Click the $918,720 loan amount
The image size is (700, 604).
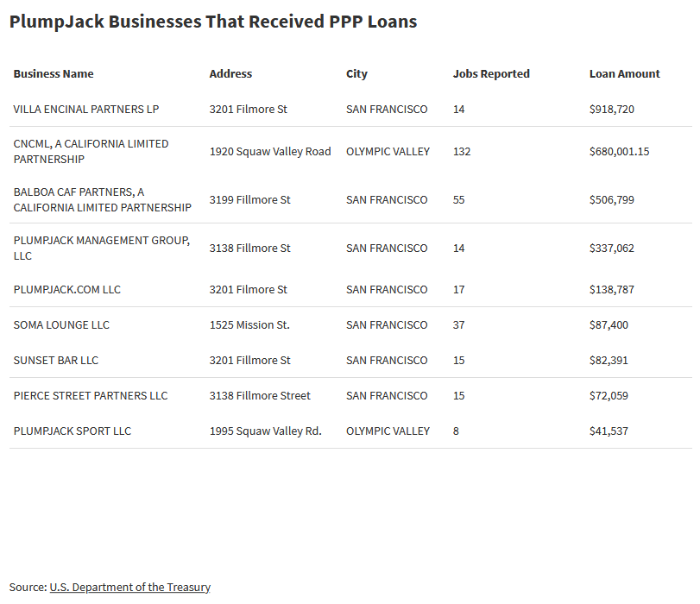click(x=611, y=110)
